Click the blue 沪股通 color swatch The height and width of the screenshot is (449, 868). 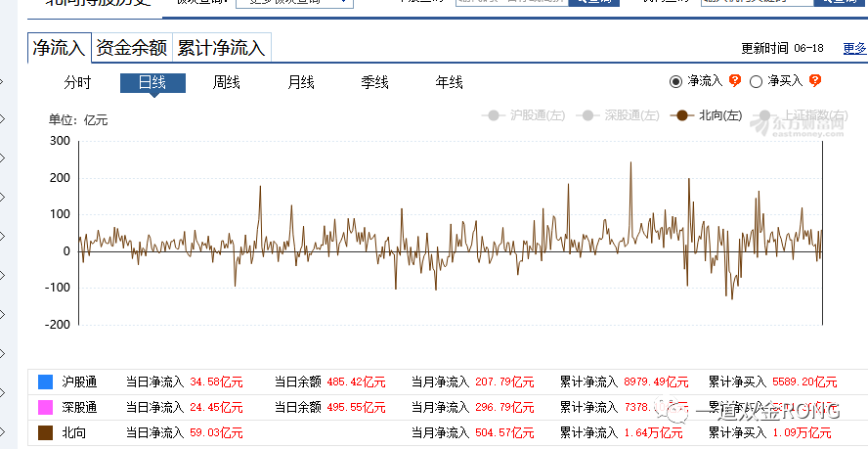45,382
